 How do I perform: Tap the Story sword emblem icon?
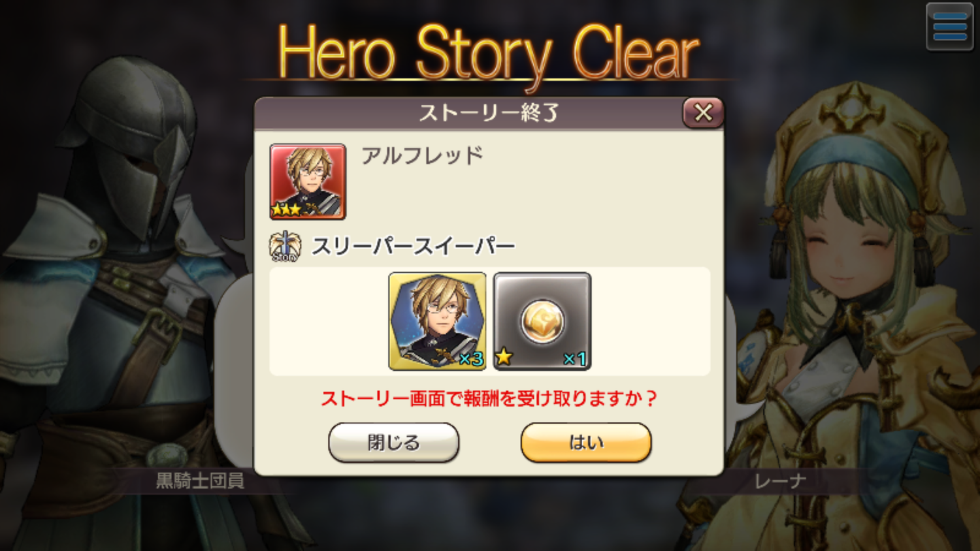pyautogui.click(x=286, y=246)
